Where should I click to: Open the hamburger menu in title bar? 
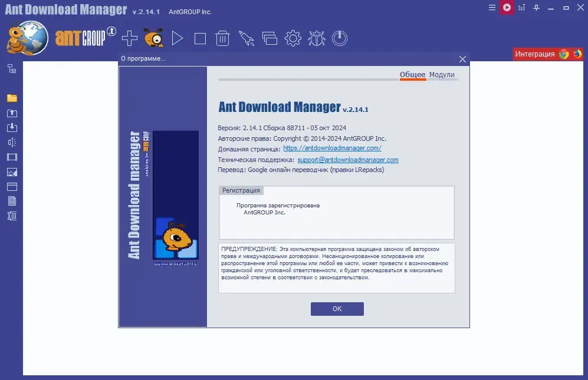[x=492, y=8]
